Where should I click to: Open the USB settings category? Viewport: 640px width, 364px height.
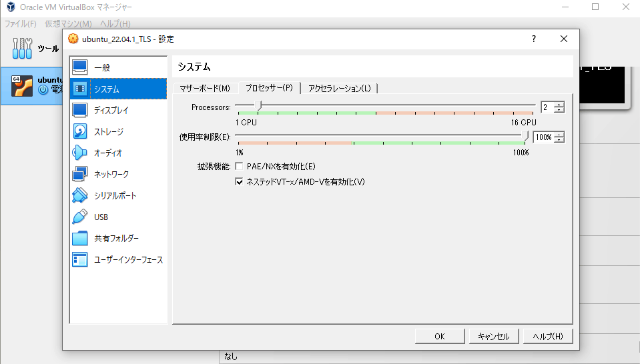point(118,217)
